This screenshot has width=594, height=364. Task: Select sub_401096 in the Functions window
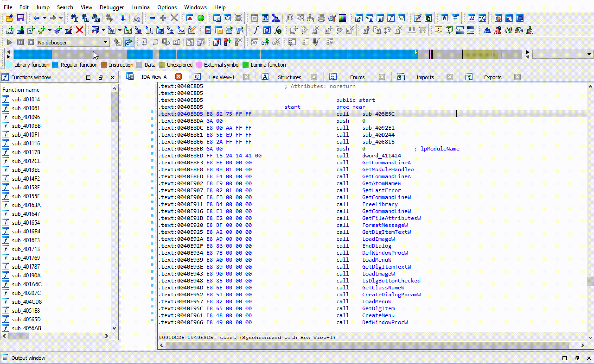26,117
